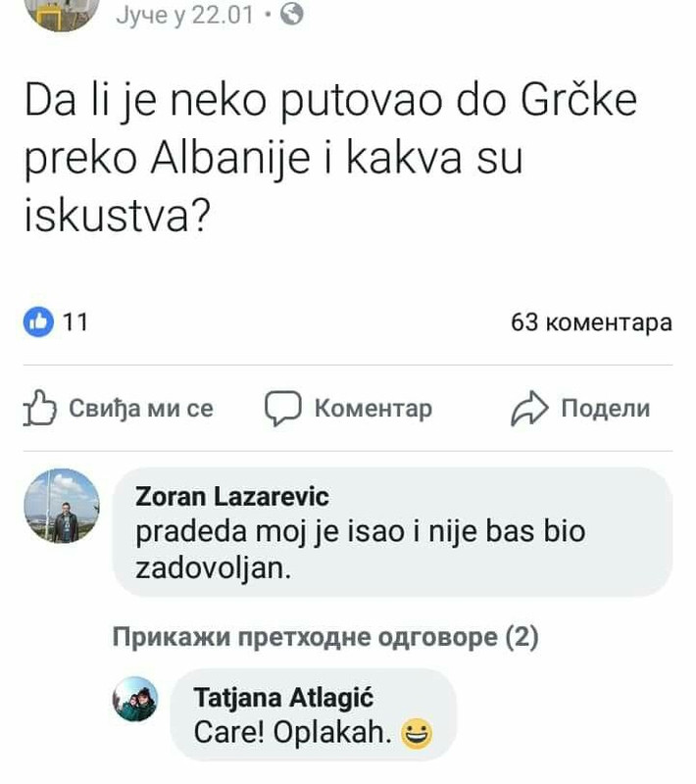The height and width of the screenshot is (784, 696).
Task: Expand Прикажи претходне одговоре (2)
Action: pyautogui.click(x=325, y=637)
